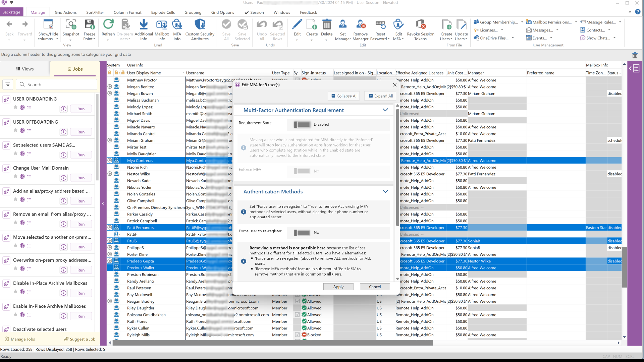Open the Grid Actions ribbon tab
Screen dimensions: 644x362
click(65, 12)
